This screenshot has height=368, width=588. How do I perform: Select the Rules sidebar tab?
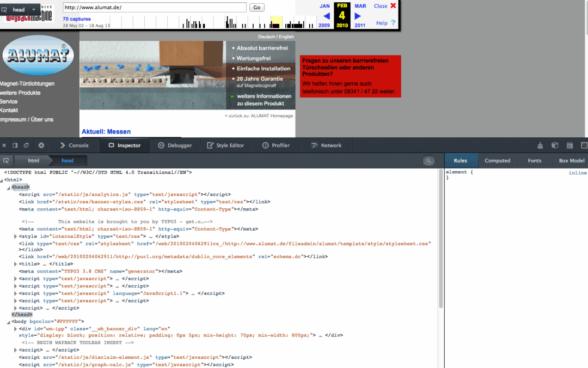[x=461, y=161]
